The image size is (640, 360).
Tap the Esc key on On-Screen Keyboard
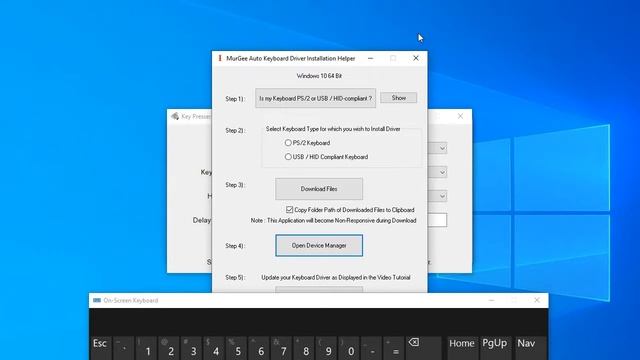[x=100, y=348]
